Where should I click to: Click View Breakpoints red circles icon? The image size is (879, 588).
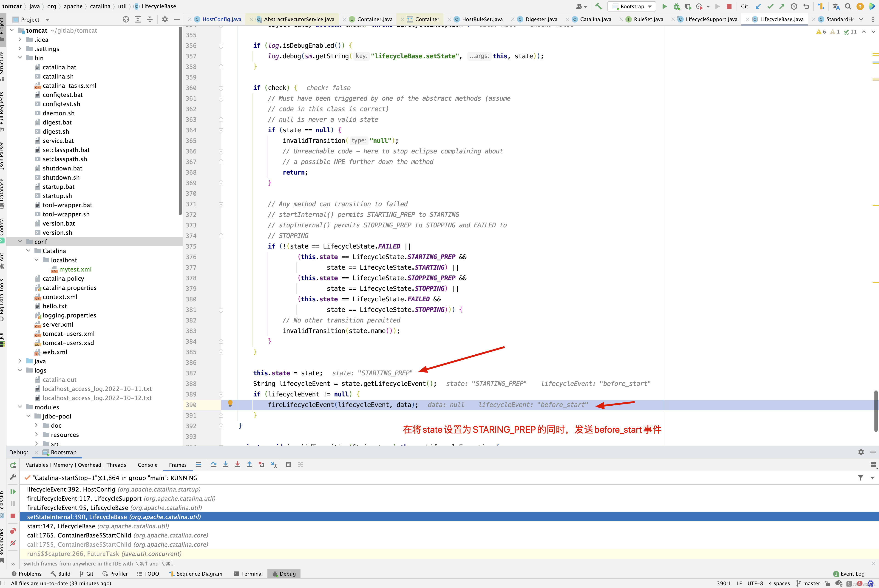coord(13,531)
